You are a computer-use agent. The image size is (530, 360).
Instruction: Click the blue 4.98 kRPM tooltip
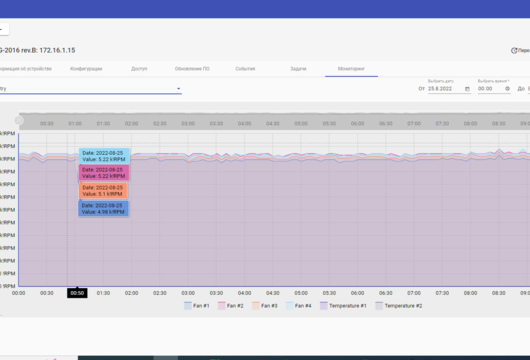click(x=103, y=209)
